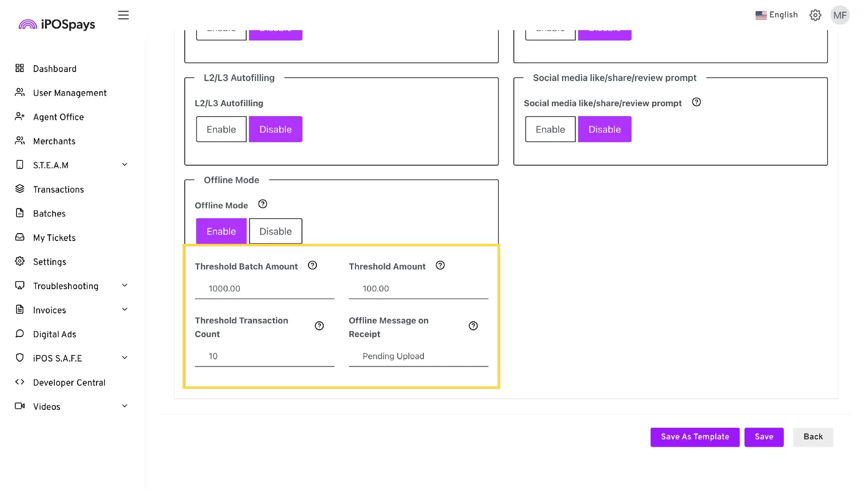Toggle the hamburger sidebar menu
The height and width of the screenshot is (491, 868).
coord(123,15)
